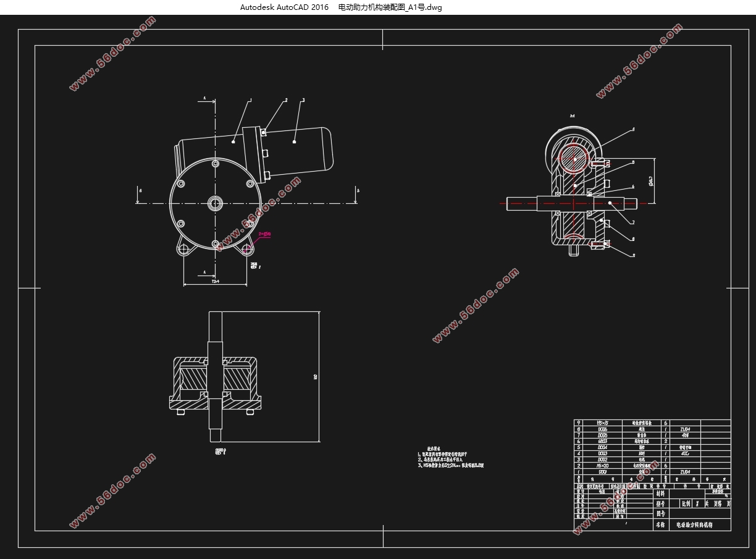Select part balloon number 1 on motor view
This screenshot has width=756, height=559.
(x=250, y=99)
